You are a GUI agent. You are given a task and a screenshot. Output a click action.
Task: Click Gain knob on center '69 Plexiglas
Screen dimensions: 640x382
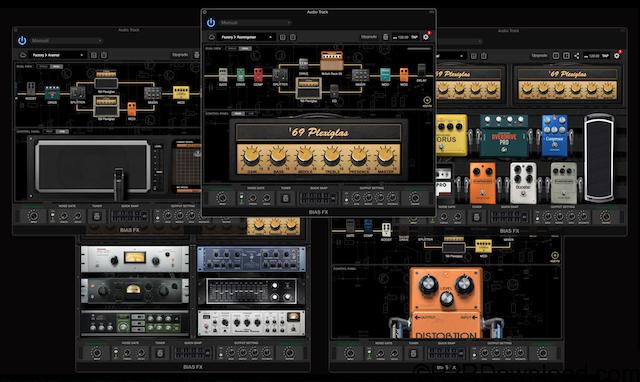coord(252,157)
